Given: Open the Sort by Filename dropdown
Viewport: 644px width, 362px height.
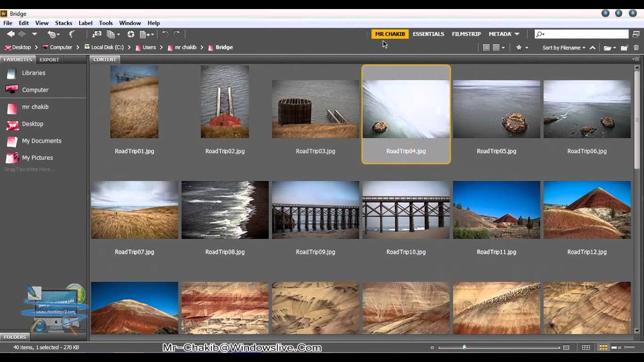Looking at the screenshot, I should tap(564, 48).
